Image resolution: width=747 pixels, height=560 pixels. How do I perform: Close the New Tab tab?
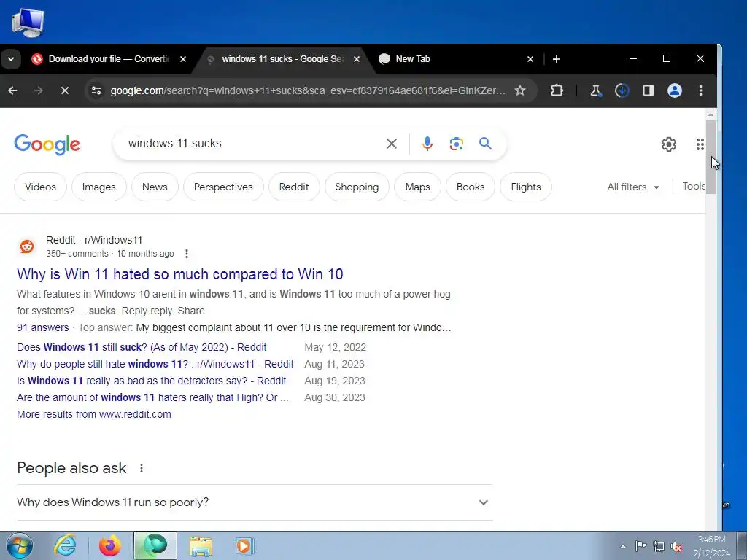pos(530,59)
